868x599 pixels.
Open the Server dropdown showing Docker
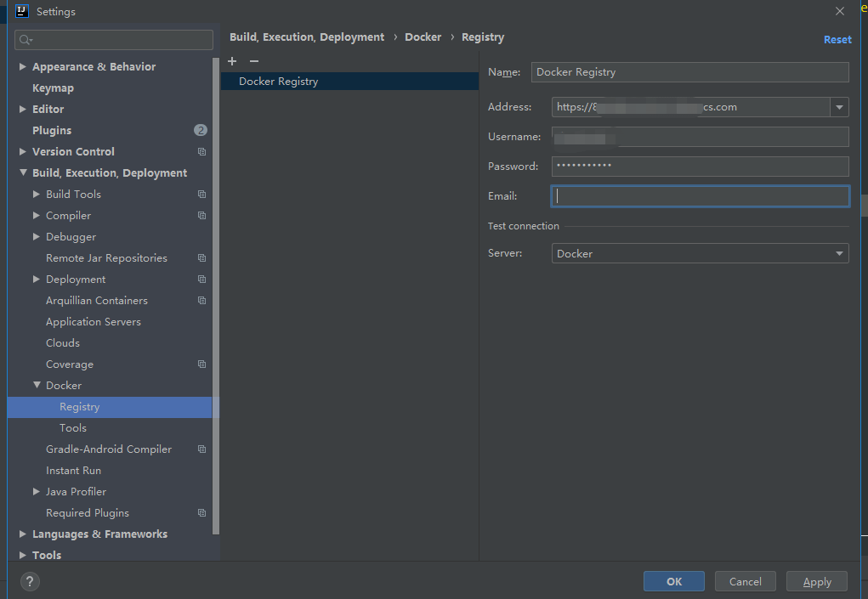(700, 253)
